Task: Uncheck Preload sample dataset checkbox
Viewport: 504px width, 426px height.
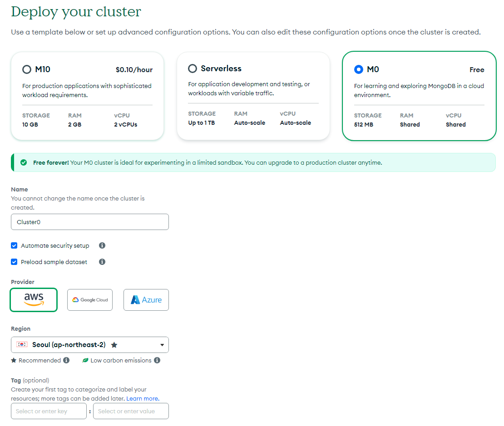Action: point(14,262)
